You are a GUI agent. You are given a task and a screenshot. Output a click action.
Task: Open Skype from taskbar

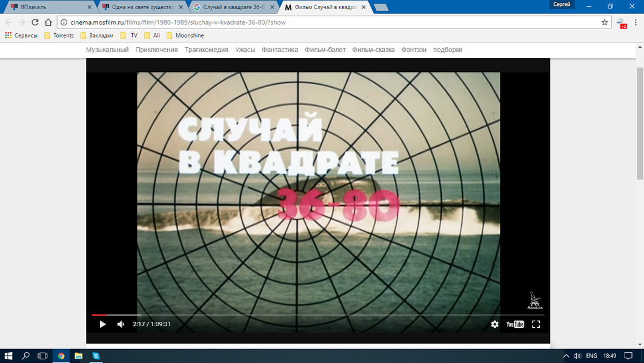pyautogui.click(x=96, y=356)
